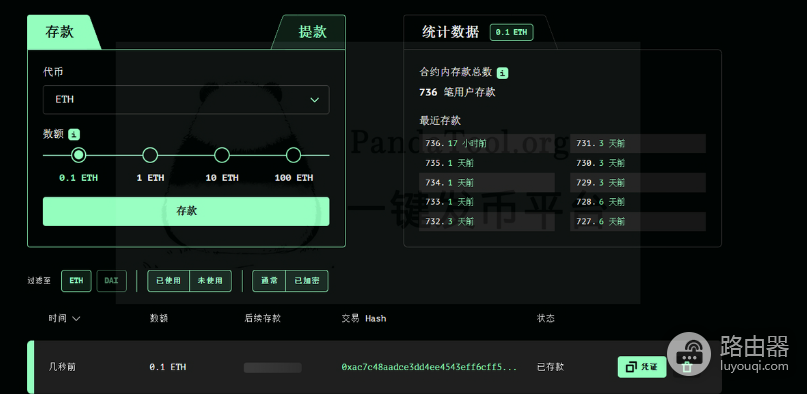Toggle the ETH filter chip
807x394 pixels.
76,281
